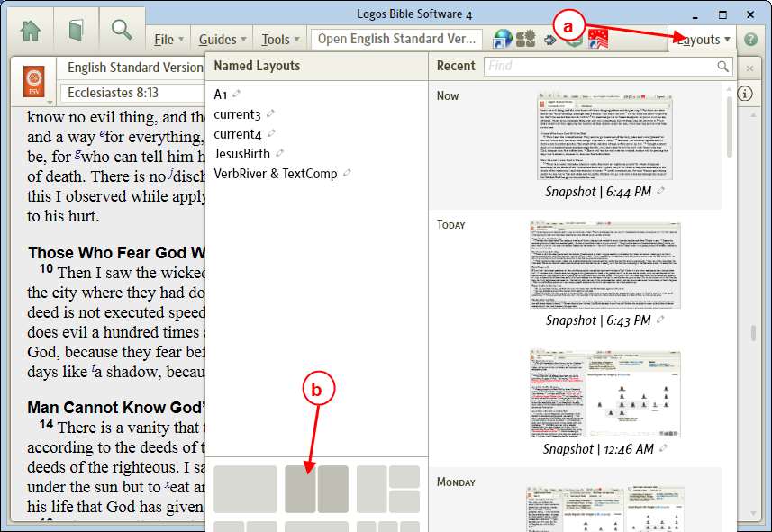This screenshot has height=532, width=772.
Task: Switch to the English Standard Version tab
Action: coord(134,68)
